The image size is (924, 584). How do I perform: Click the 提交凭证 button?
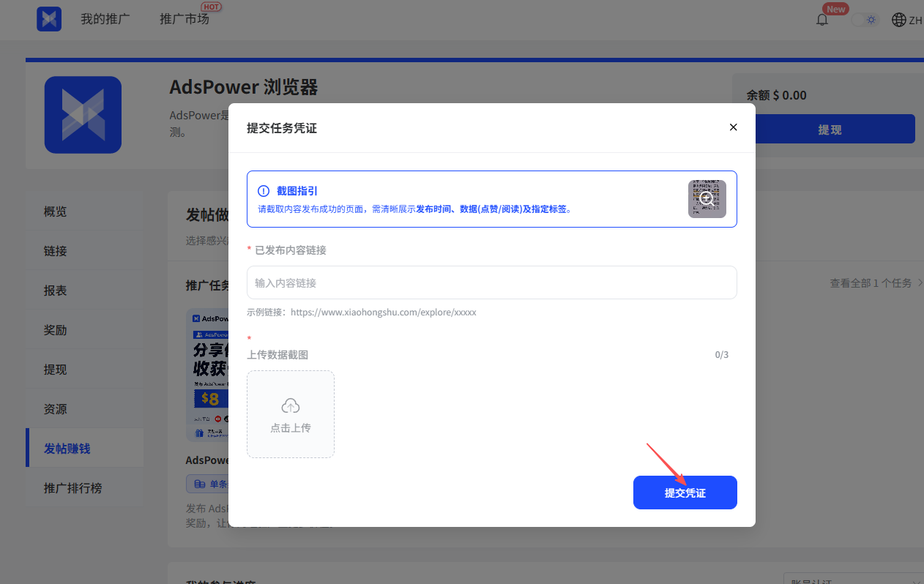(685, 493)
